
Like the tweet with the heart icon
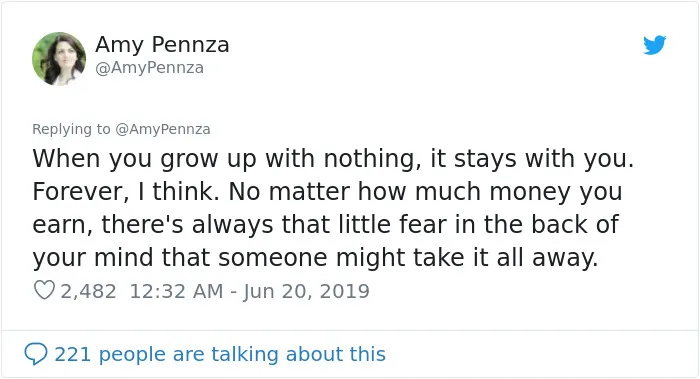(44, 290)
